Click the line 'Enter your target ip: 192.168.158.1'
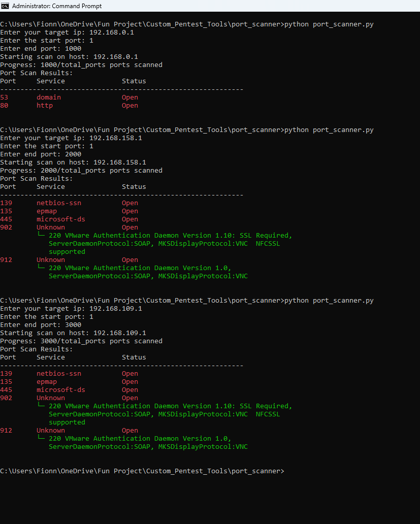Image resolution: width=420 pixels, height=524 pixels. coord(71,138)
